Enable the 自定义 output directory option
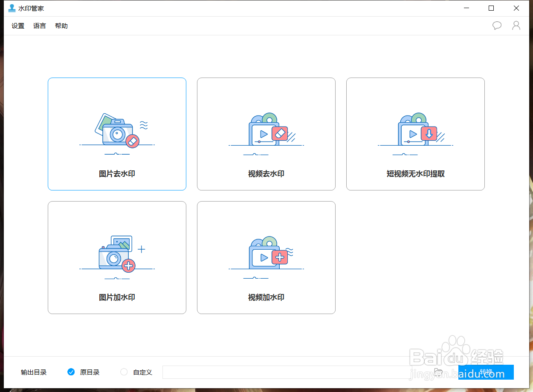This screenshot has width=533, height=392. [x=124, y=372]
